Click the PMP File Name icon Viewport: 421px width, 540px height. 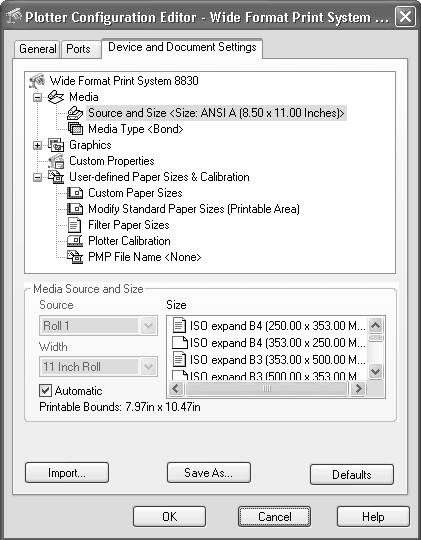(x=75, y=257)
